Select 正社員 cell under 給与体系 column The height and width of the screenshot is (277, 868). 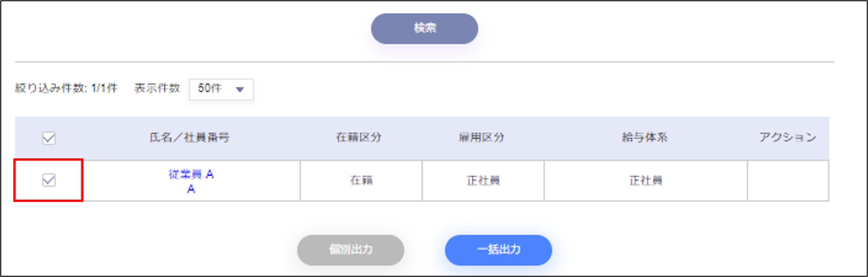point(645,181)
